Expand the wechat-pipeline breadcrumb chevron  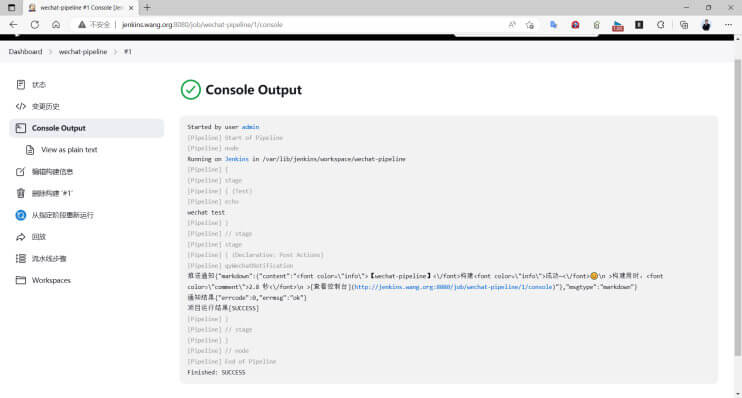pos(115,52)
